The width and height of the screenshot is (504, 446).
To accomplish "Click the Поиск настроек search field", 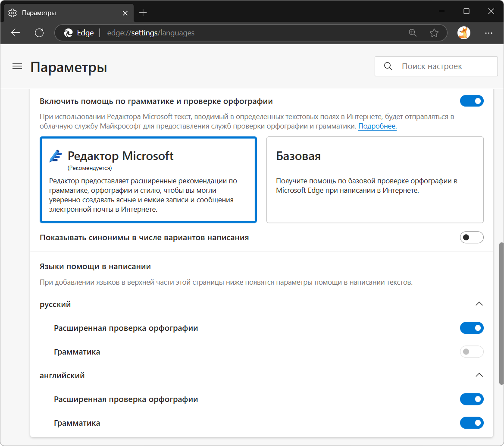I will (x=436, y=66).
